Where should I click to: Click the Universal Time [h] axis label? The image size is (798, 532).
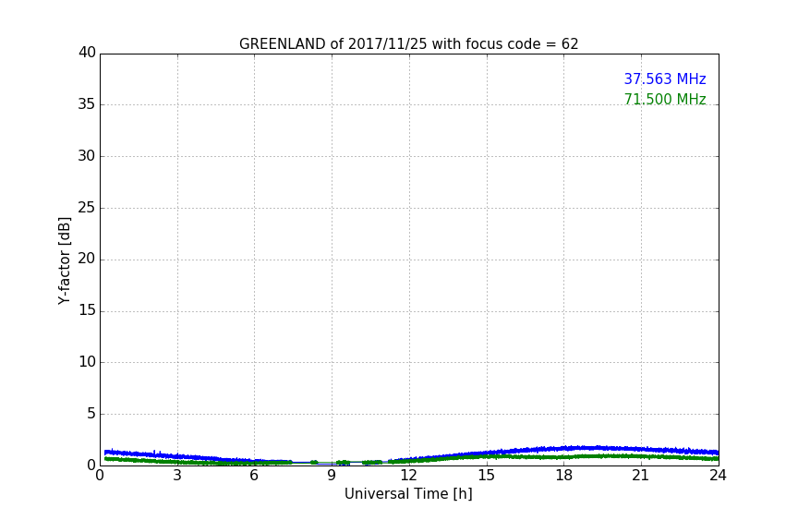(408, 494)
